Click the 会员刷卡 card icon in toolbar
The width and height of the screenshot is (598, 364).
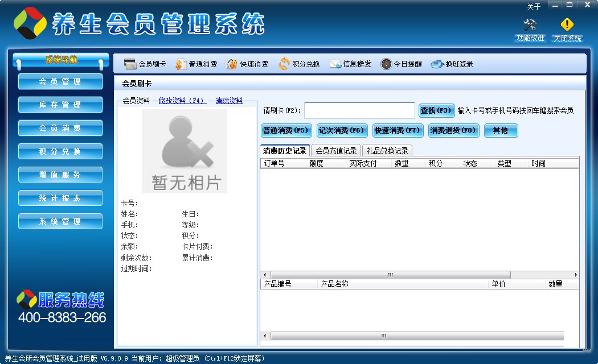pyautogui.click(x=130, y=64)
